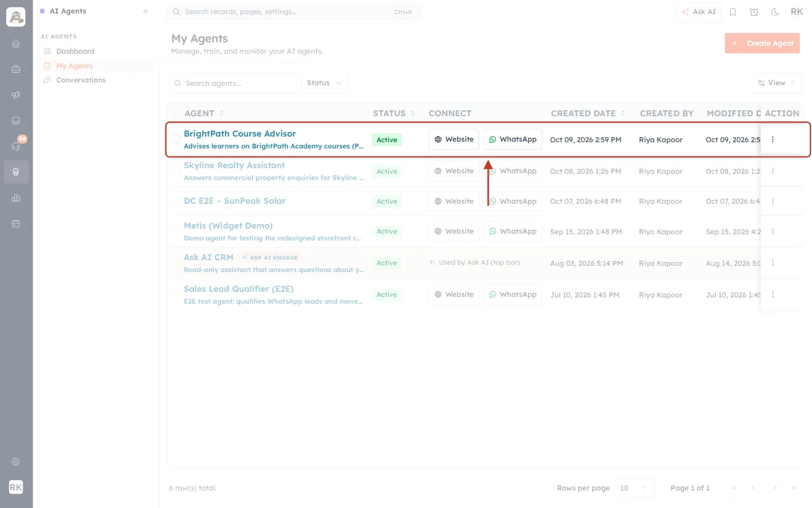Open the Status filter dropdown
812x508 pixels.
[324, 83]
